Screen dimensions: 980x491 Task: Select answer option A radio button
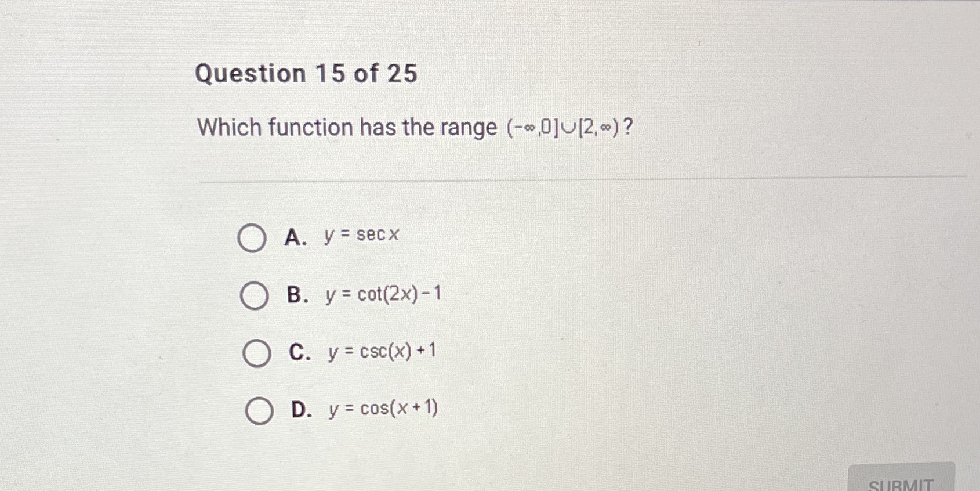click(x=252, y=237)
